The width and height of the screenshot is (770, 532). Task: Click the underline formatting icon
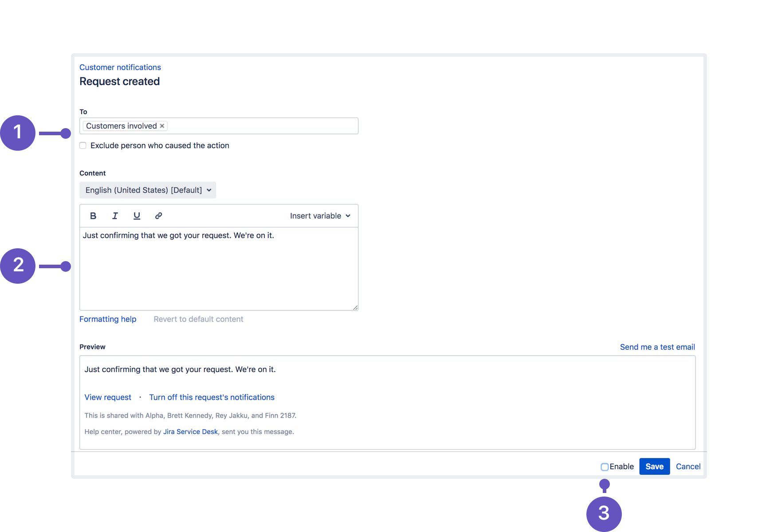[x=137, y=216]
